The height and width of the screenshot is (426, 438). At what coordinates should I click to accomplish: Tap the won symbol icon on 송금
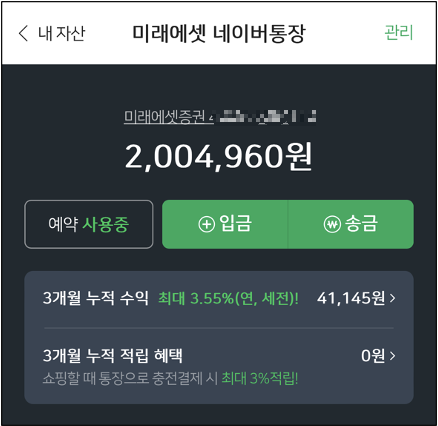(x=332, y=224)
